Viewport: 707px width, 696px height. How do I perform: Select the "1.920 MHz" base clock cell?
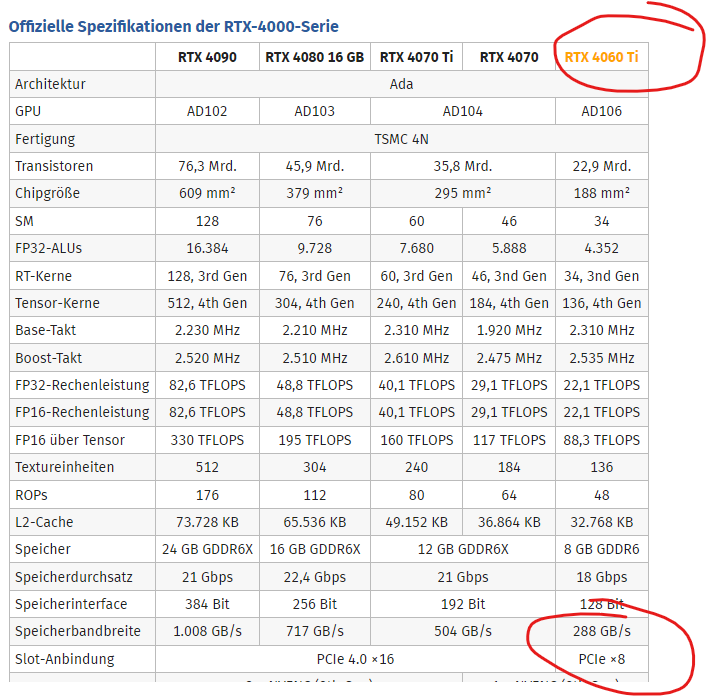coord(509,330)
